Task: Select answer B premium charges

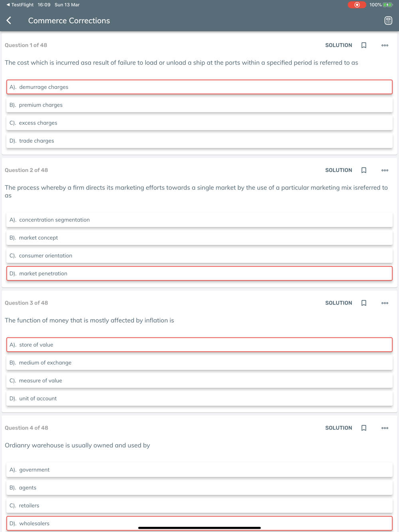Action: [x=199, y=105]
